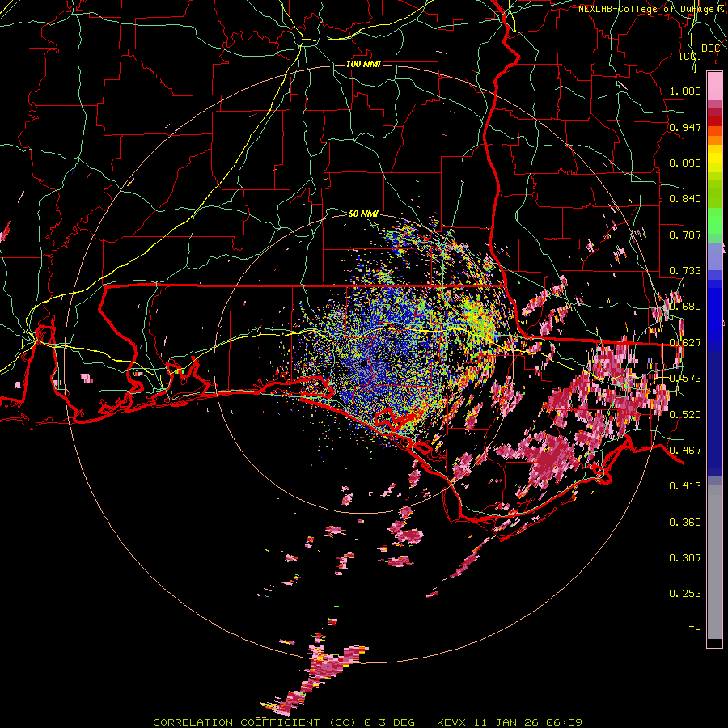Click the 0.307 scale value
The width and height of the screenshot is (728, 728).
coord(685,557)
